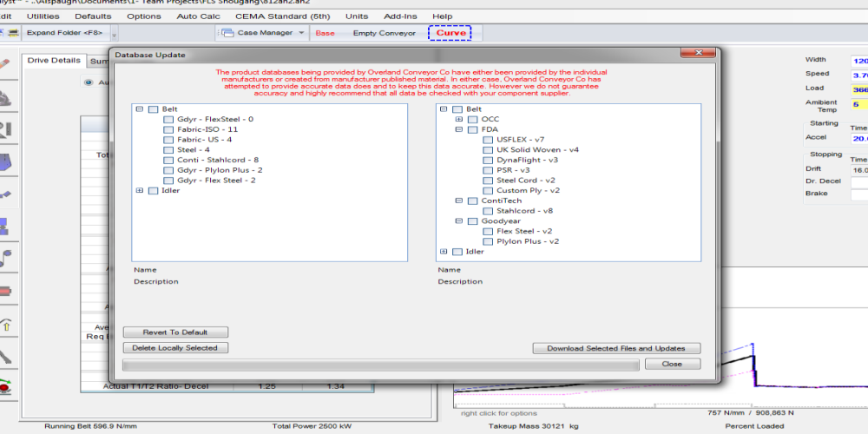Switch to the Drive Details tab
The width and height of the screenshot is (868, 434).
tap(54, 61)
